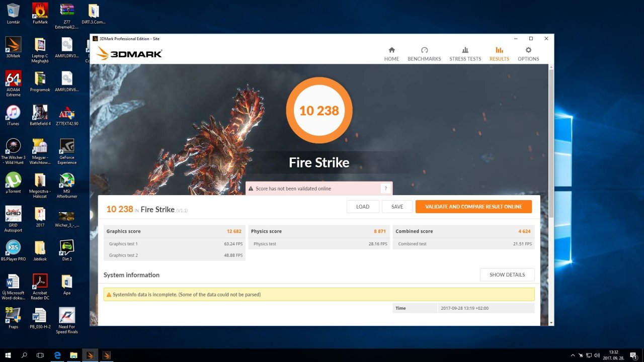Select the Fraps desktop icon
644x362 pixels.
click(x=14, y=318)
